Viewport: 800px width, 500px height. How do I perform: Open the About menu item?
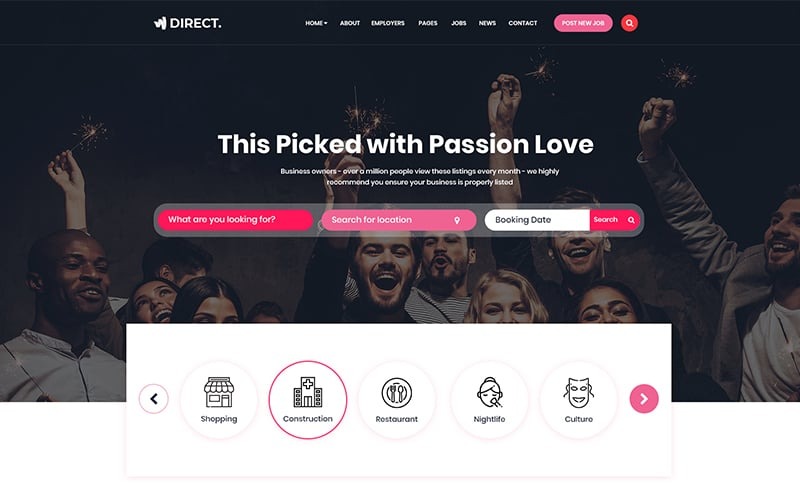pyautogui.click(x=350, y=23)
